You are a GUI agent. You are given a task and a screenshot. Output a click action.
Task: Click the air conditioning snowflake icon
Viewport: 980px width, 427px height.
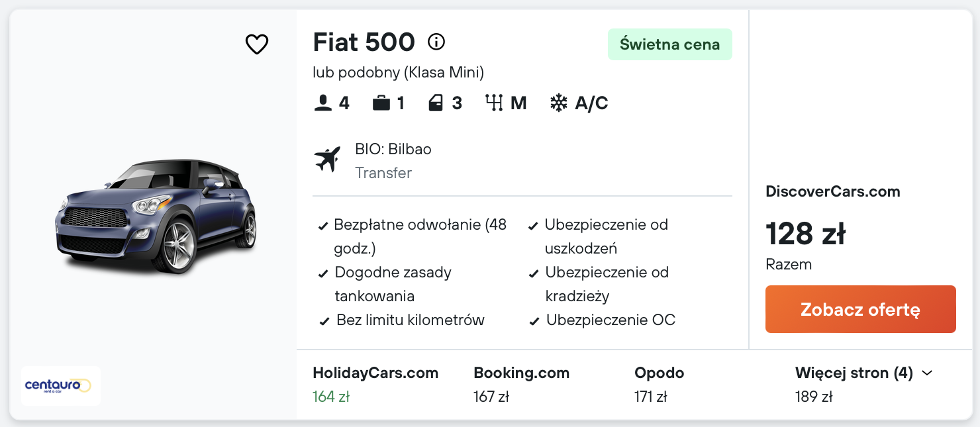coord(559,103)
